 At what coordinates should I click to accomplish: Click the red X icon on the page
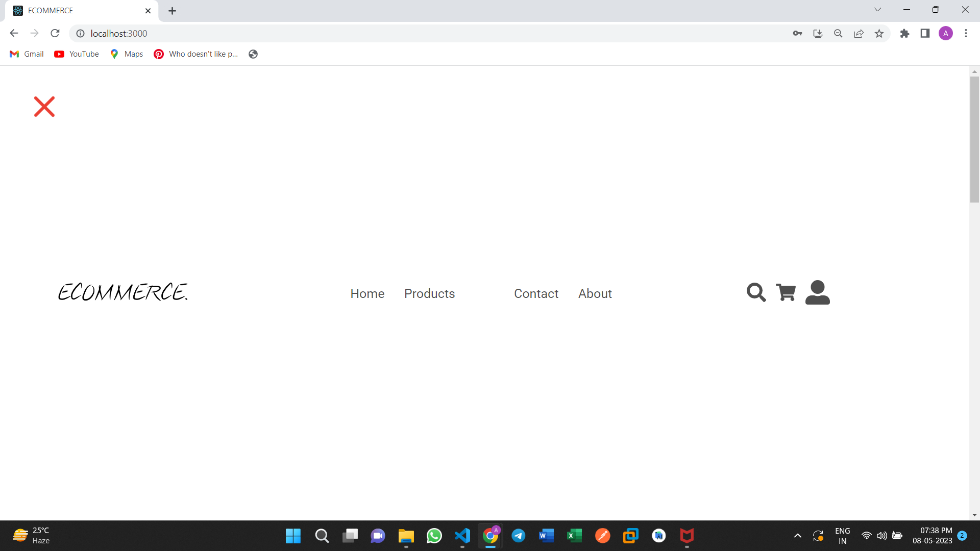click(44, 106)
